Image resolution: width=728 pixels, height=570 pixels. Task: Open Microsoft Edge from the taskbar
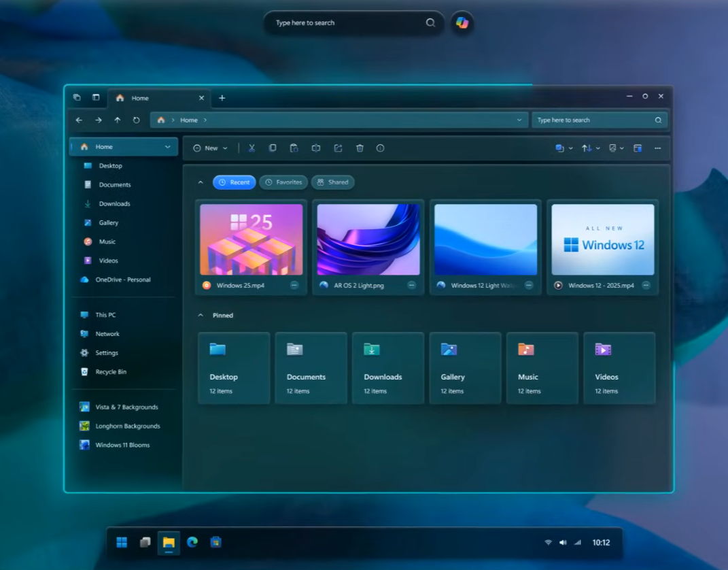coord(192,542)
